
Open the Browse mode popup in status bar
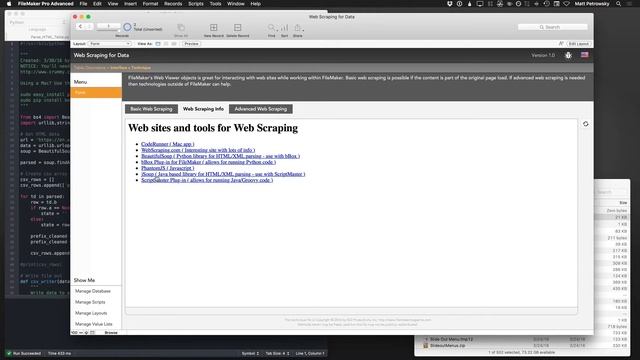(111, 333)
